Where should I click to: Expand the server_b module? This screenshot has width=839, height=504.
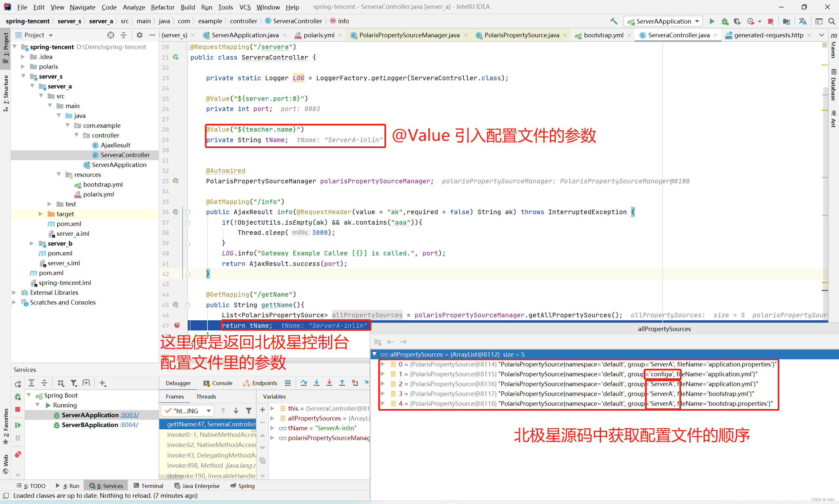(32, 244)
